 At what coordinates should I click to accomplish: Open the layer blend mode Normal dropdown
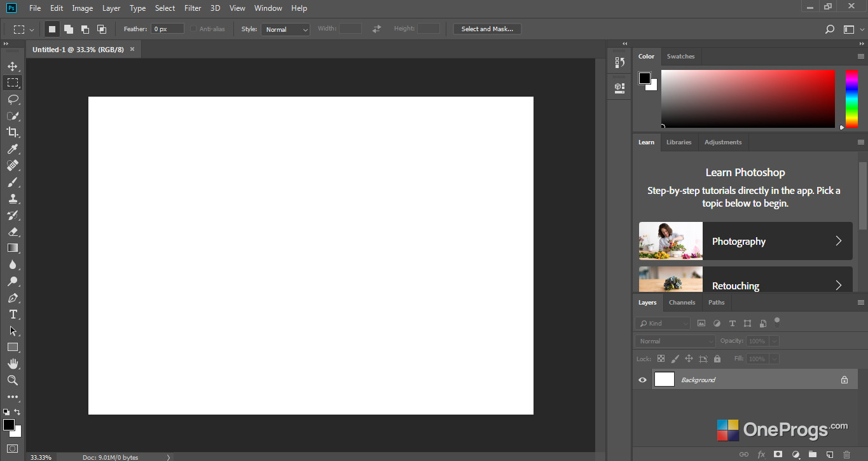point(675,341)
